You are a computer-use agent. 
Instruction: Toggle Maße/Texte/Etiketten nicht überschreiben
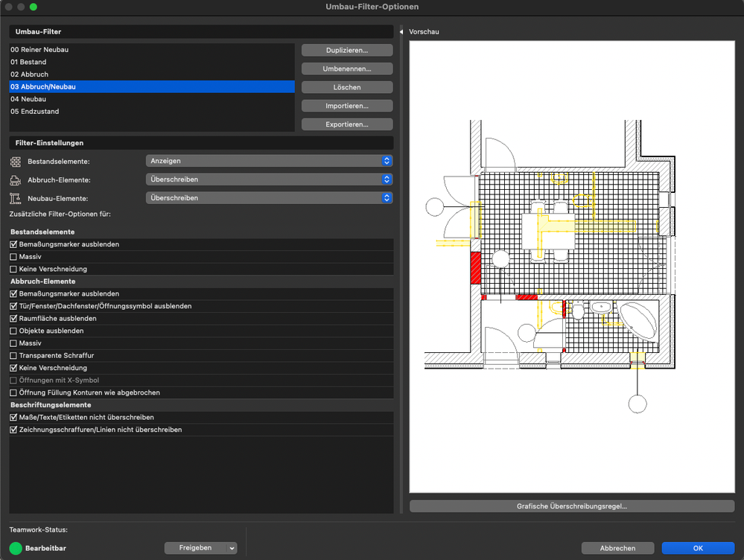pyautogui.click(x=13, y=417)
